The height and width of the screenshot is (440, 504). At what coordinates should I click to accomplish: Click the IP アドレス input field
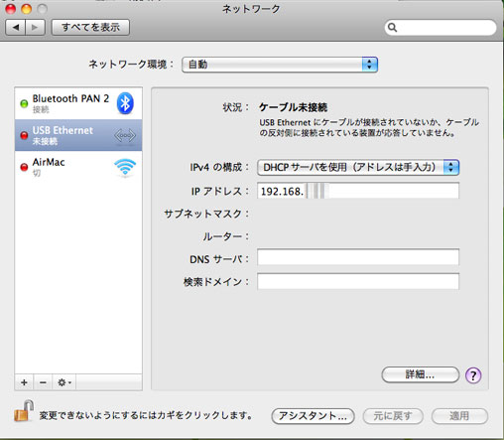(358, 191)
